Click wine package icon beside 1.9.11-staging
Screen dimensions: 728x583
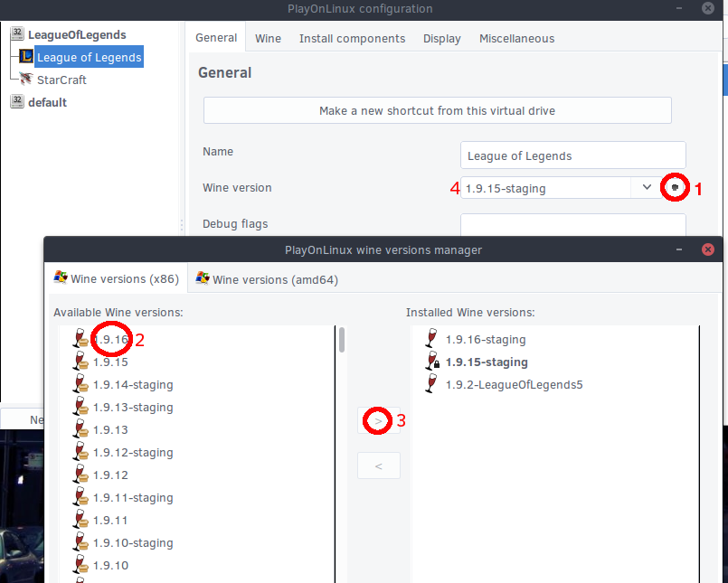click(x=80, y=496)
